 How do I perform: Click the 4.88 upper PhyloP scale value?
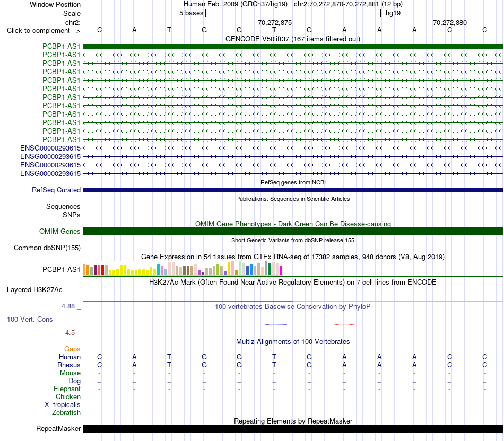coord(68,306)
